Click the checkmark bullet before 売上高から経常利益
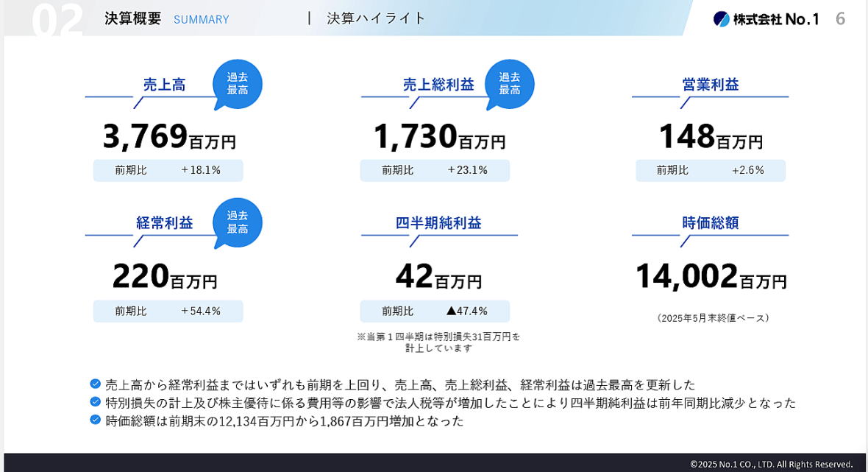Viewport: 868px width, 472px height. point(95,384)
